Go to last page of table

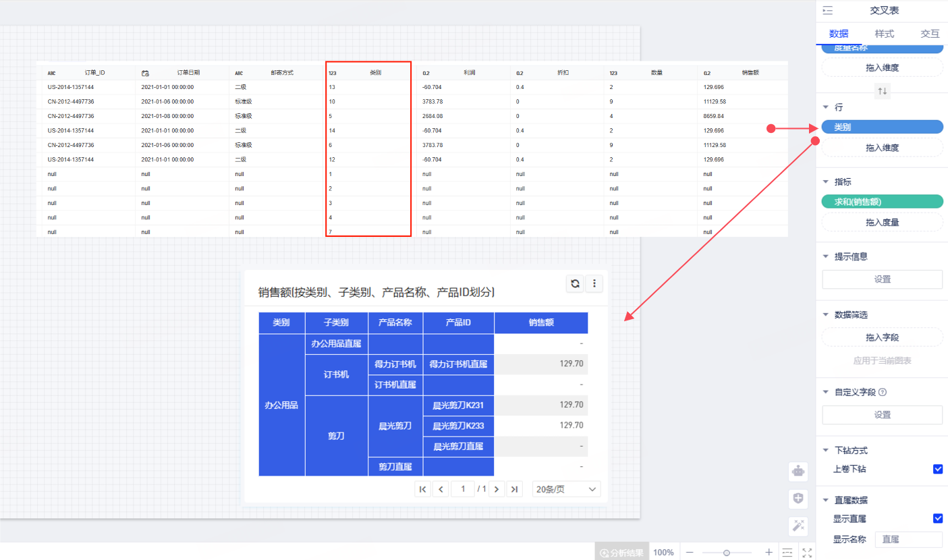tap(514, 489)
